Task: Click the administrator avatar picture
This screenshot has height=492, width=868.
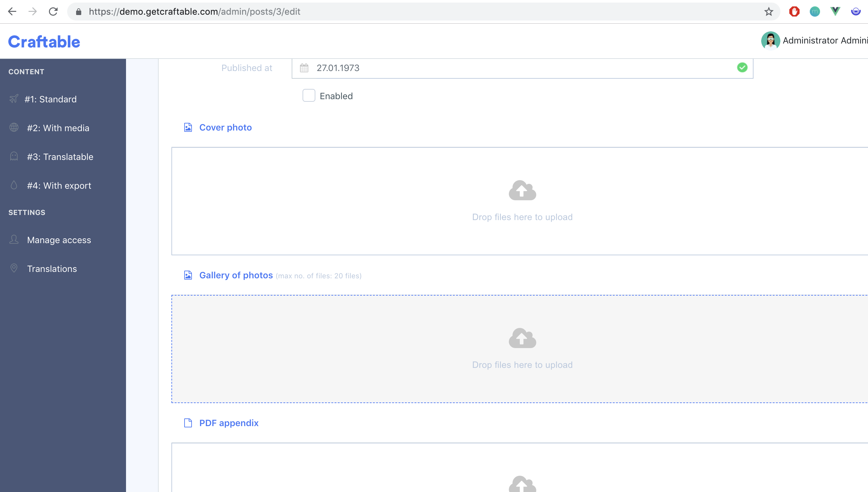Action: click(770, 41)
